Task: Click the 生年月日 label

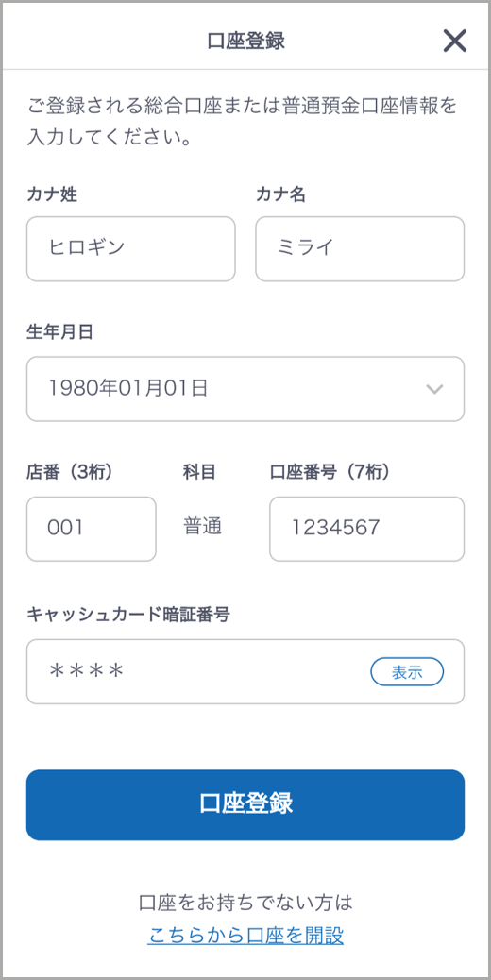Action: coord(60,332)
